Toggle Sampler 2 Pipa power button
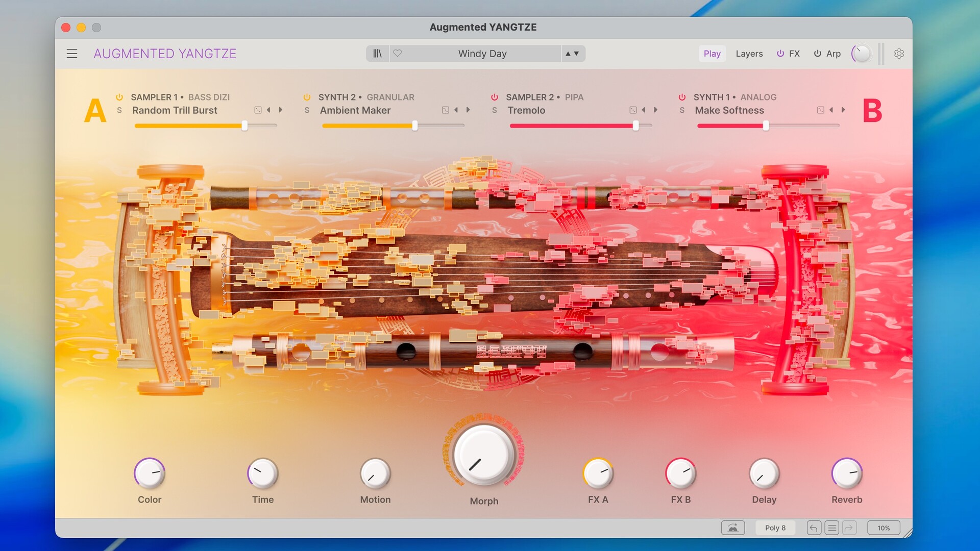Screen dimensions: 980x551 (x=495, y=97)
